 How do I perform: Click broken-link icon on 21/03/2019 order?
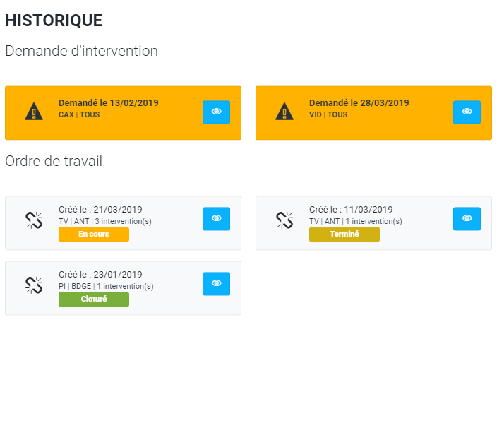[34, 220]
